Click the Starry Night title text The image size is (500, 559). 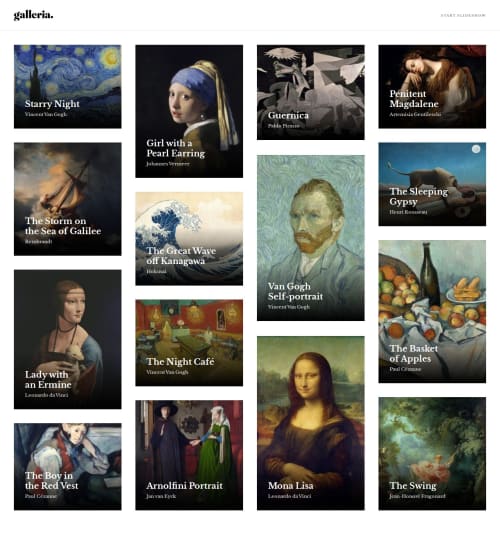(x=52, y=104)
